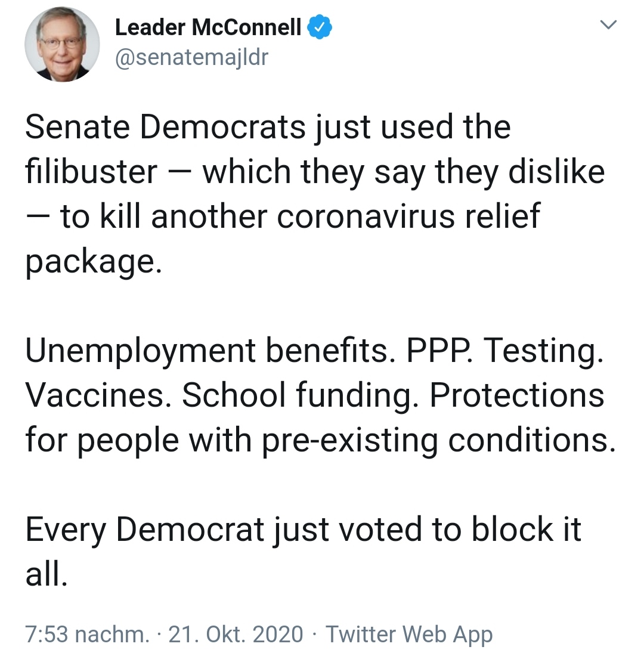Open the tweet options chevron menu
This screenshot has height=659, width=644.
tap(608, 26)
